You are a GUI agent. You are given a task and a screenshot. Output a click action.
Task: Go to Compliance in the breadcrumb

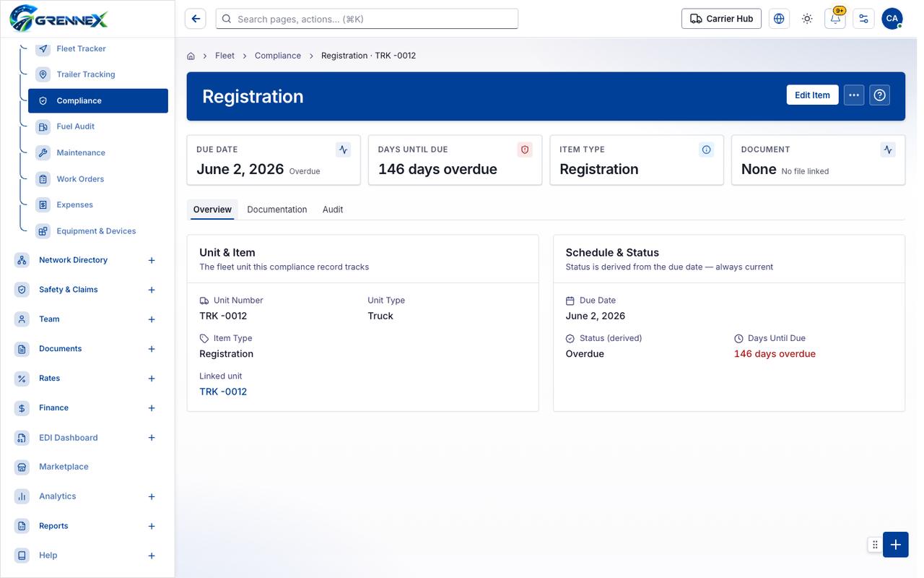coord(278,56)
